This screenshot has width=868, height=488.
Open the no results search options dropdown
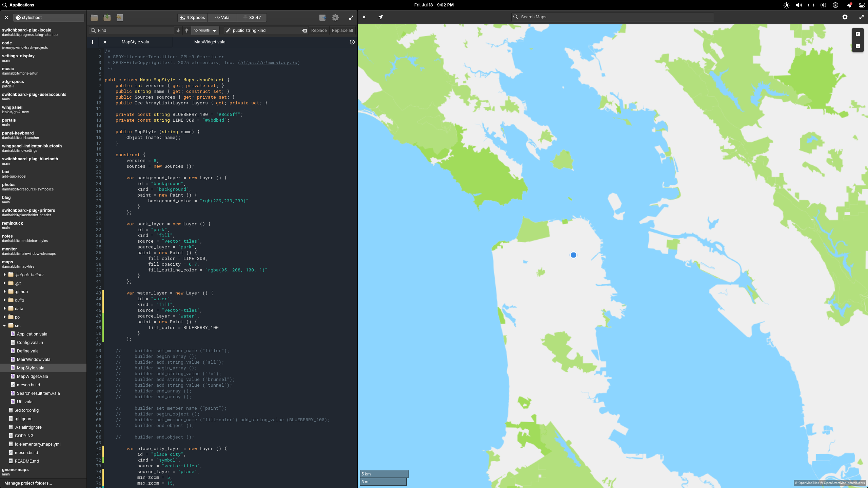click(x=205, y=30)
